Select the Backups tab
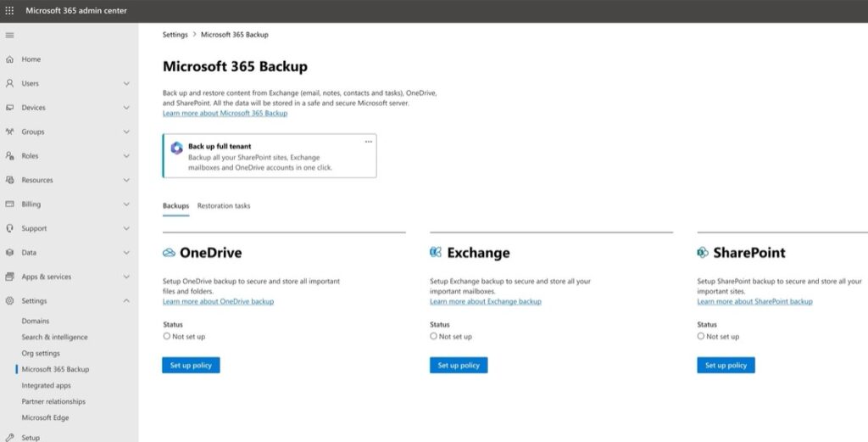Viewport: 868px width, 442px height. click(175, 206)
